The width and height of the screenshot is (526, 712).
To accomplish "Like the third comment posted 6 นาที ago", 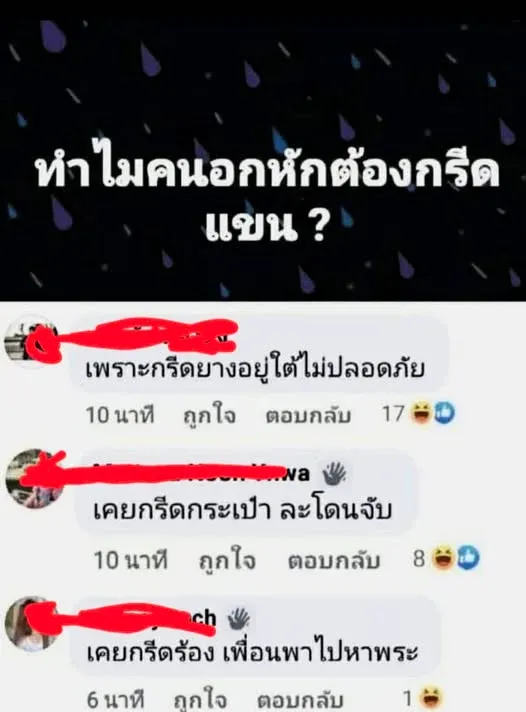I will coord(200,699).
